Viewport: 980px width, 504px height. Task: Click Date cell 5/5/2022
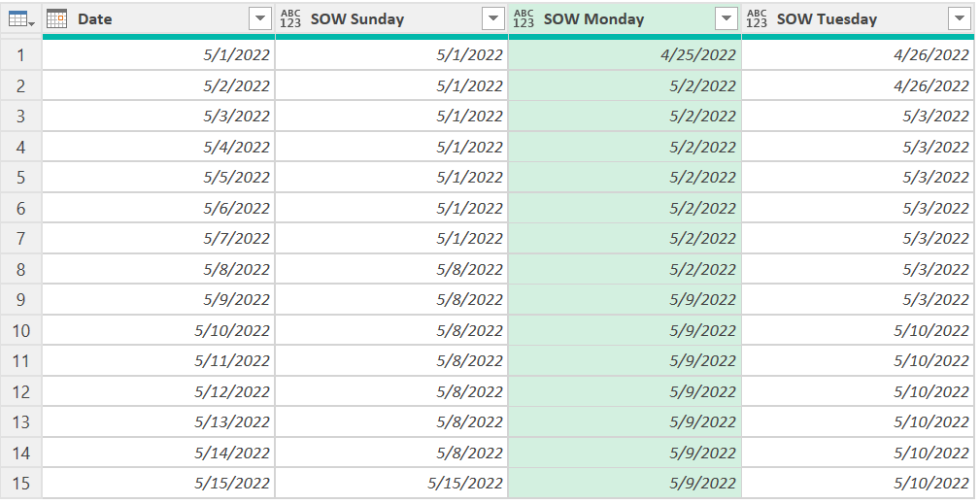(158, 178)
